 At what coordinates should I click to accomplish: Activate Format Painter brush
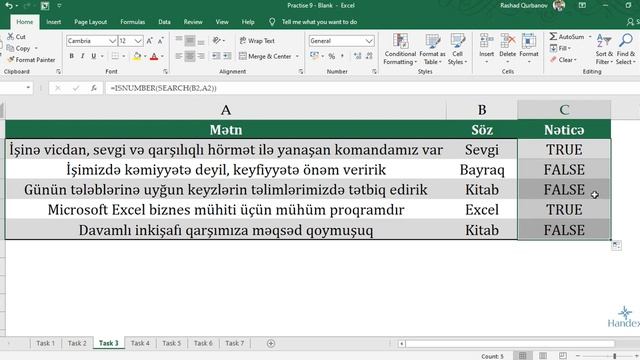point(31,60)
